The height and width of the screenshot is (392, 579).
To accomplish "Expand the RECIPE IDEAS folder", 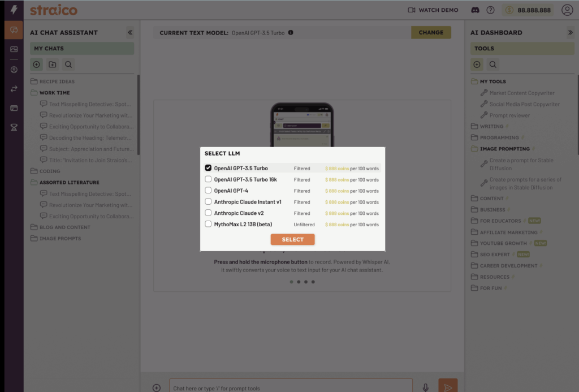I will 53,81.
